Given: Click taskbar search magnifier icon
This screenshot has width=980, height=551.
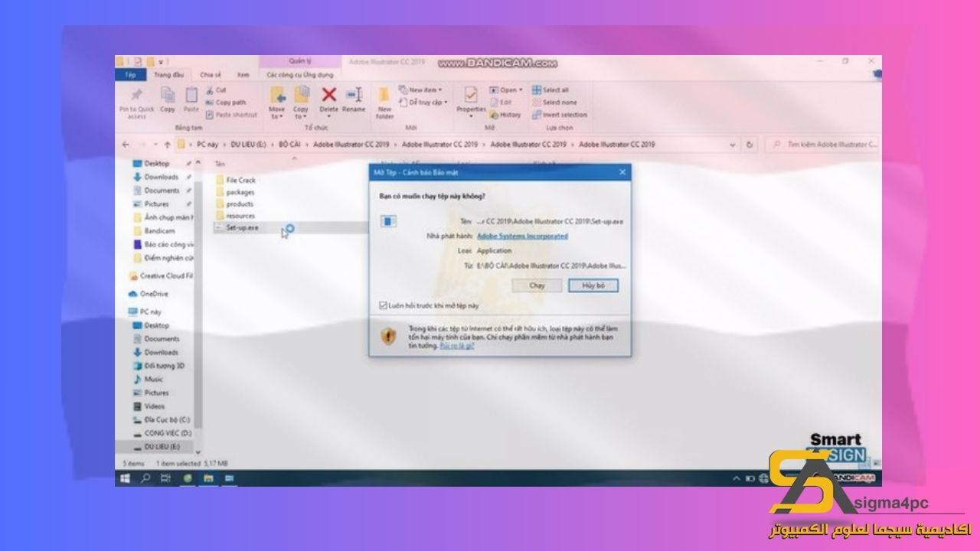Looking at the screenshot, I should point(145,478).
